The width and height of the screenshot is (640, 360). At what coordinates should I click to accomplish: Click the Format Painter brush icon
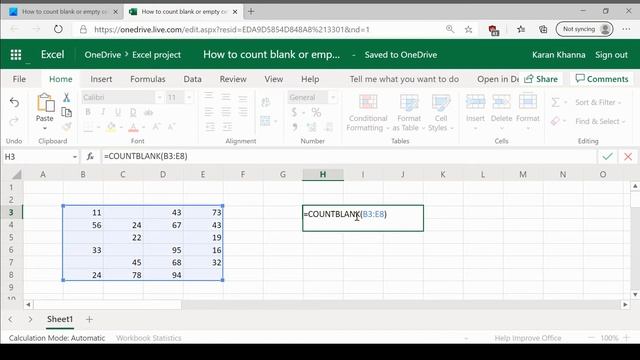click(x=66, y=127)
